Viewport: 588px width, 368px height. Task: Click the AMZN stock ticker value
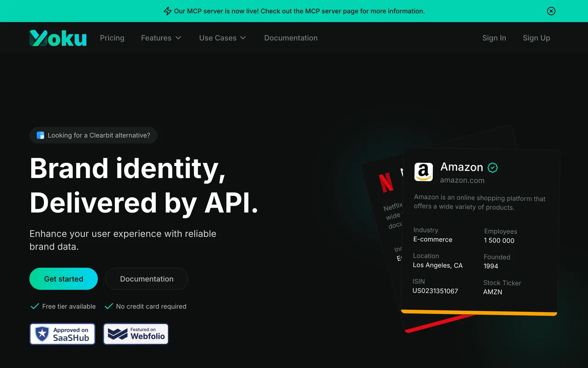[492, 292]
